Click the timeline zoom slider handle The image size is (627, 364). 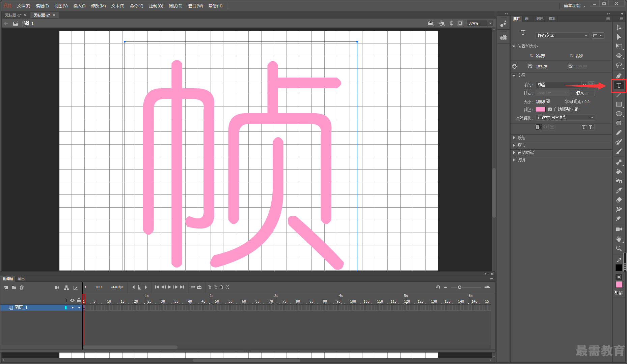(x=460, y=287)
